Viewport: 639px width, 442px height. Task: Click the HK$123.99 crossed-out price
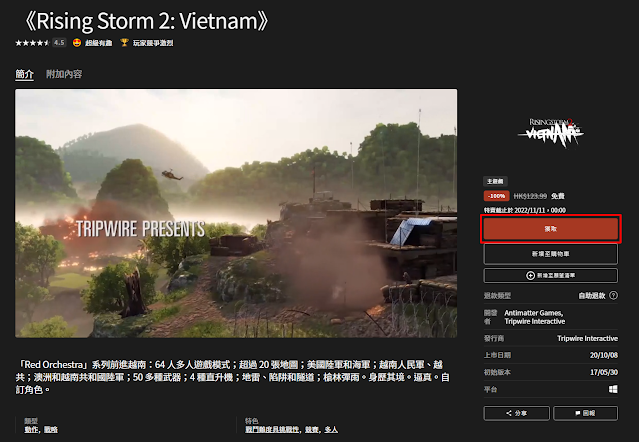click(530, 196)
